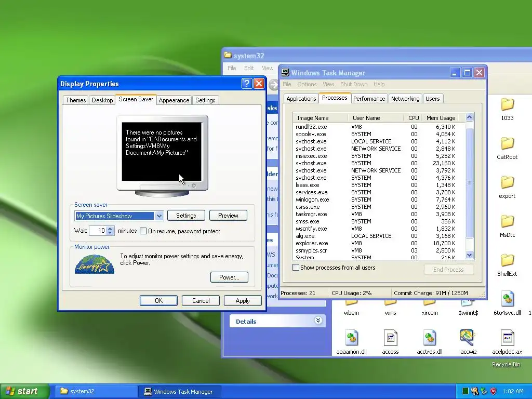
Task: Click OK in Display Properties
Action: click(x=158, y=301)
